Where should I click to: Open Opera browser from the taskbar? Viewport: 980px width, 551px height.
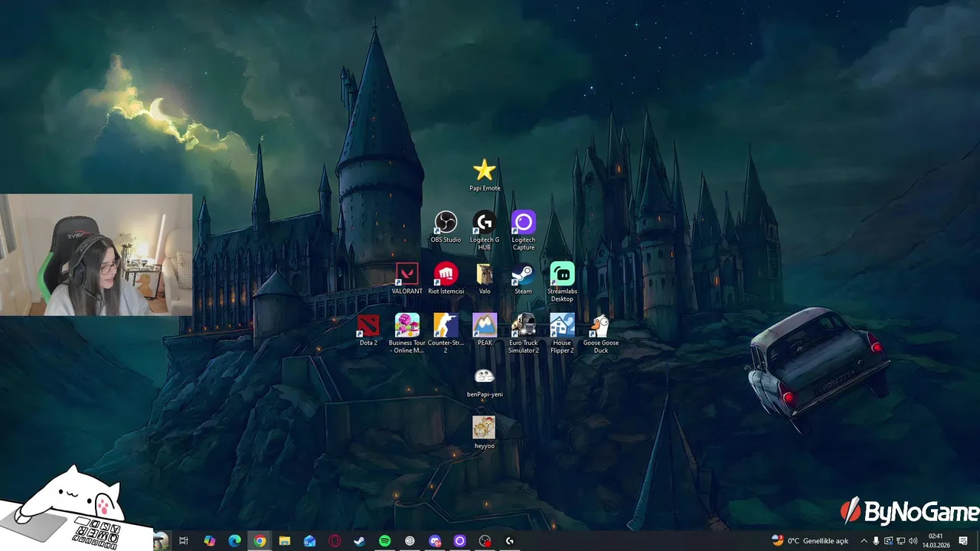point(335,541)
